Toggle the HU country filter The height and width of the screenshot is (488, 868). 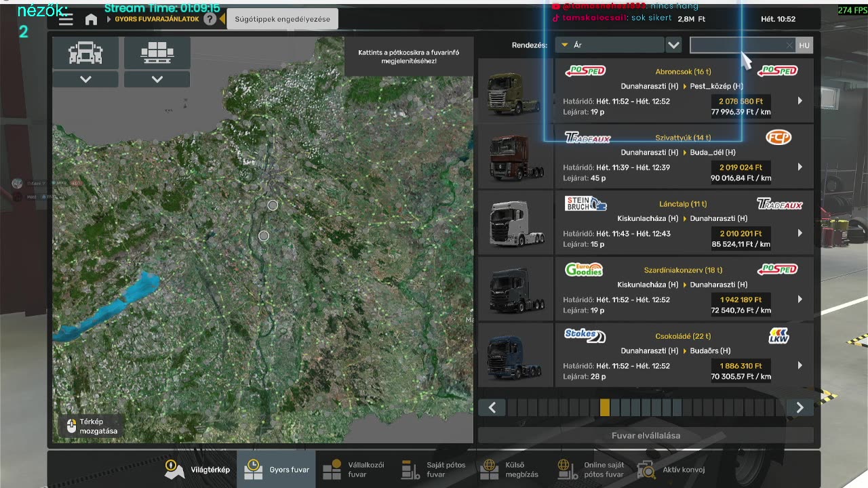(804, 45)
